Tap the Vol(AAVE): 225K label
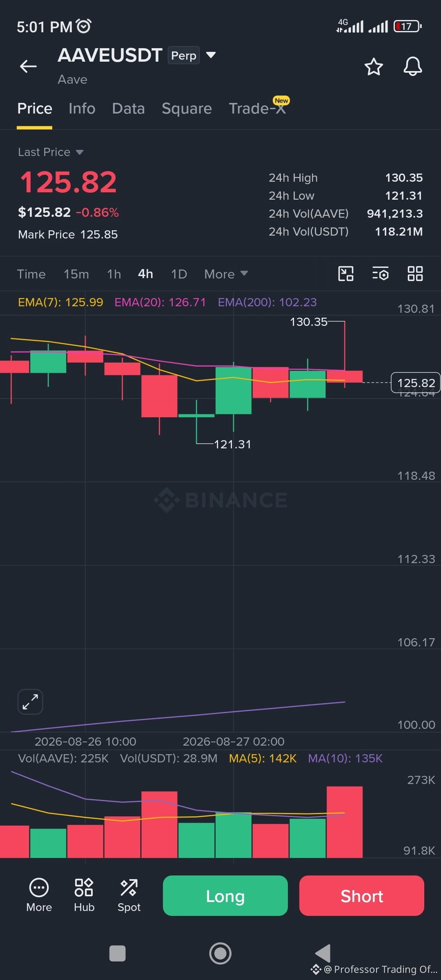 [63, 759]
